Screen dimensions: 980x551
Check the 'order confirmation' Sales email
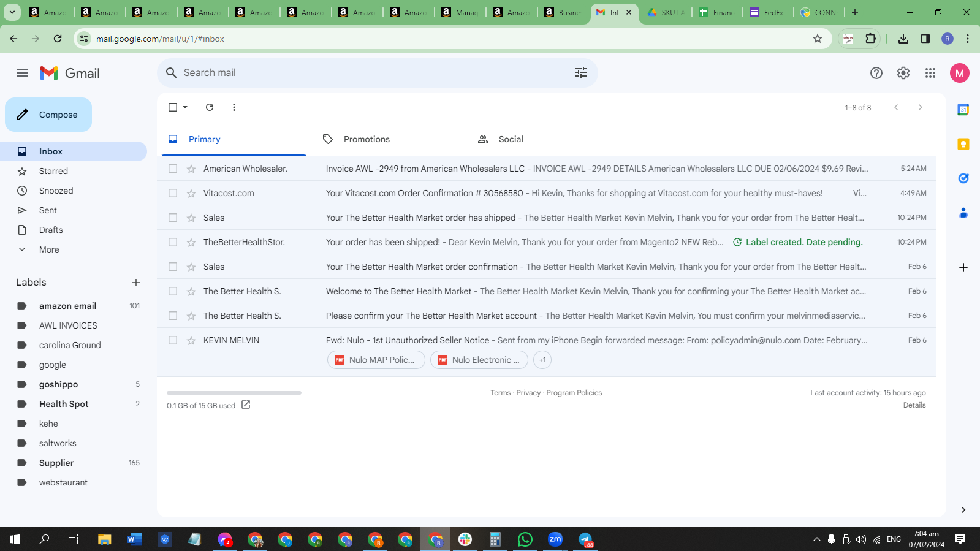pyautogui.click(x=173, y=267)
